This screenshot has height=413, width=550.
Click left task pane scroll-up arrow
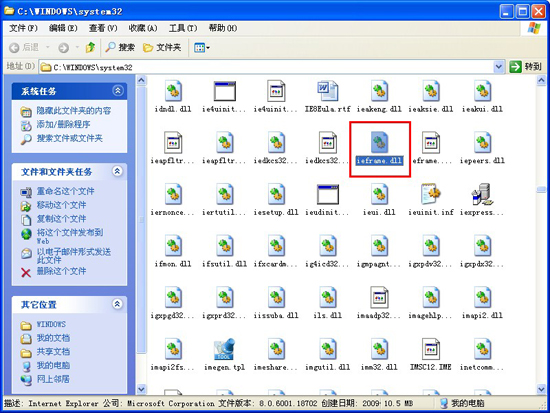141,80
